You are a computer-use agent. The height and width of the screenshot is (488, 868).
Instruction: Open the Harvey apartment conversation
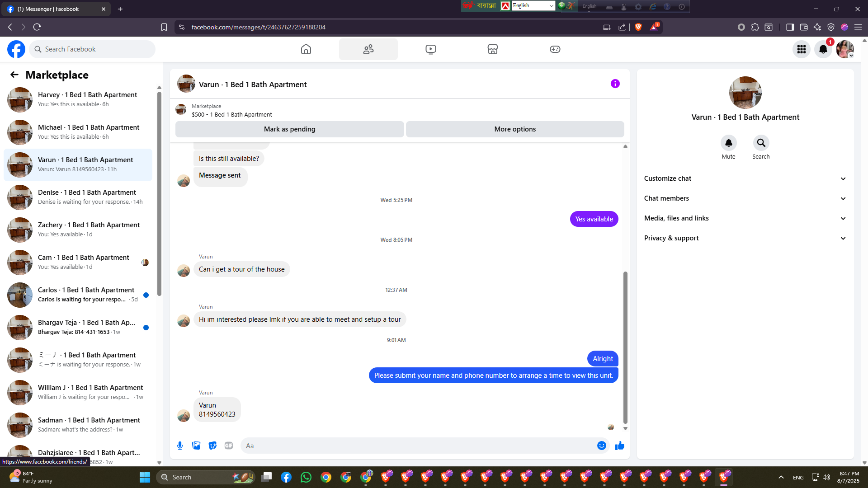(78, 100)
